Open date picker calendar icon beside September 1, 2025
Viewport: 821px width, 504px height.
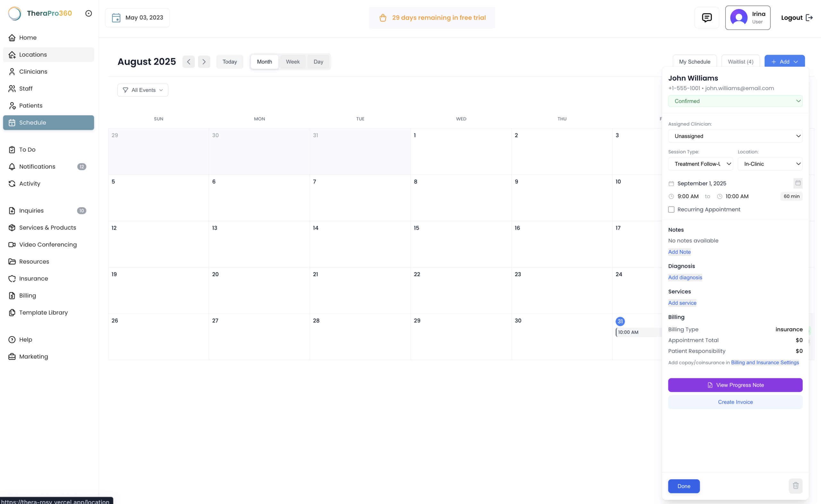(x=798, y=183)
